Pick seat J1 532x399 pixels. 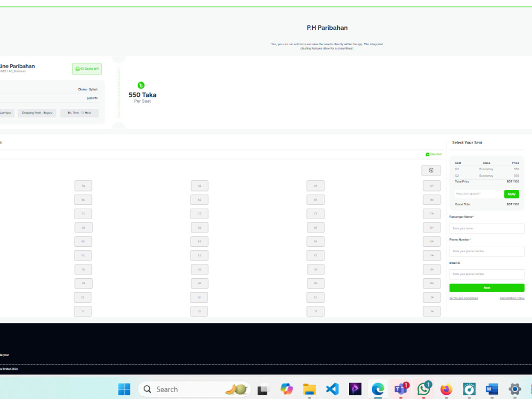coord(83,311)
